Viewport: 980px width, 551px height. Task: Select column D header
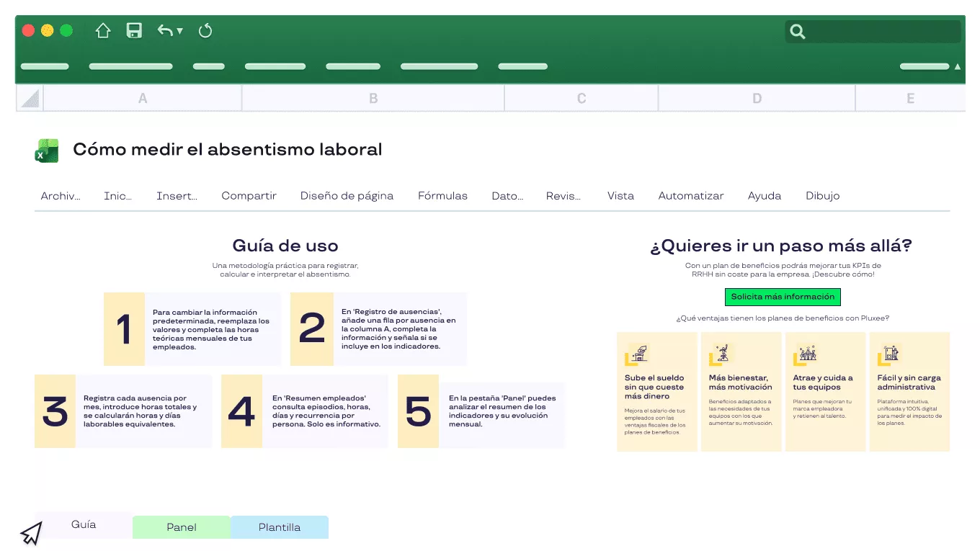[x=757, y=98]
